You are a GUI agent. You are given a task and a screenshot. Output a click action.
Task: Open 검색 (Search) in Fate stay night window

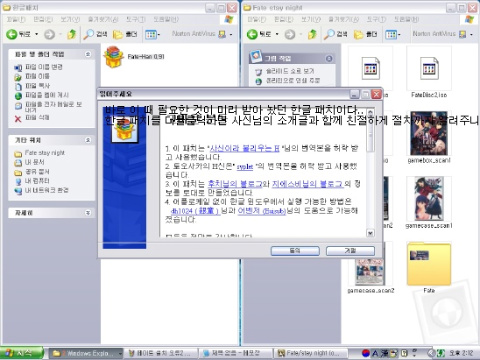click(336, 34)
